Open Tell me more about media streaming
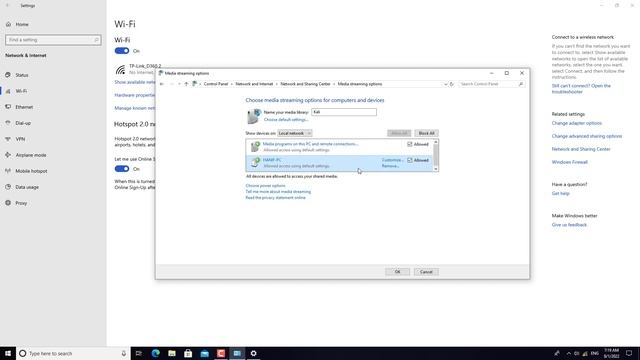Viewport: 640px width, 360px height. click(278, 192)
